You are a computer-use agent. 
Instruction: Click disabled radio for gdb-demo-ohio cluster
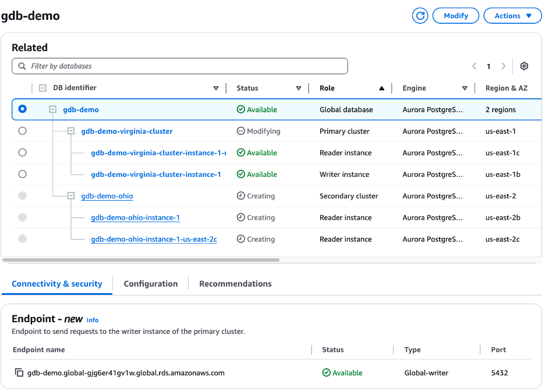pyautogui.click(x=22, y=195)
